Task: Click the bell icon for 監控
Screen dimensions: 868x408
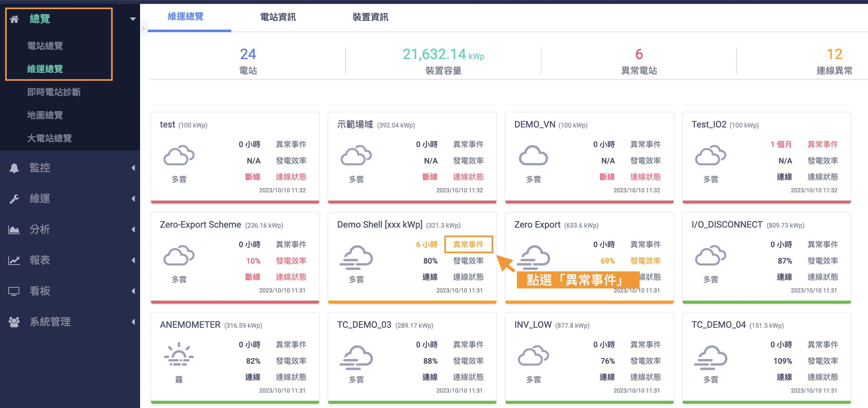Action: pos(14,168)
